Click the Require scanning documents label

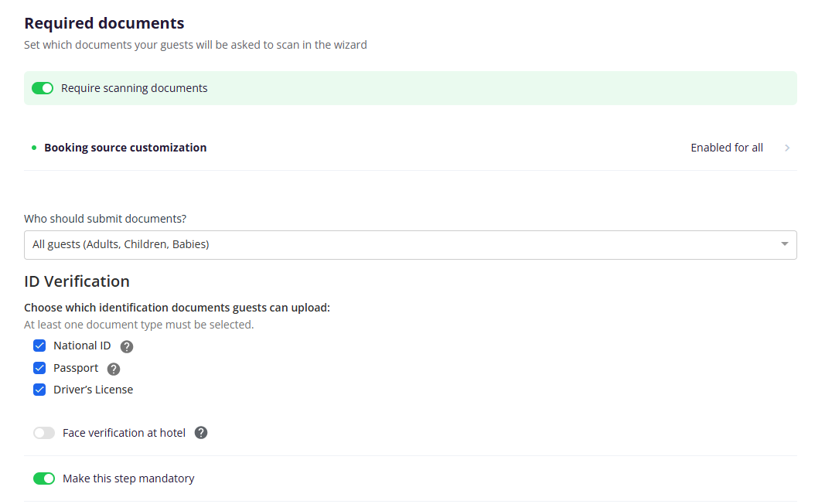click(x=134, y=88)
